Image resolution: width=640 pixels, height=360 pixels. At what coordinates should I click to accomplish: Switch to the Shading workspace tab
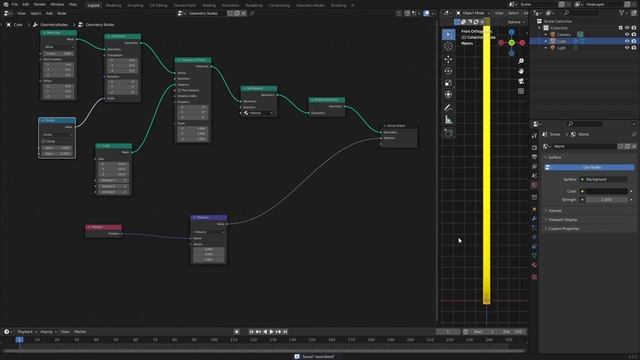[209, 5]
